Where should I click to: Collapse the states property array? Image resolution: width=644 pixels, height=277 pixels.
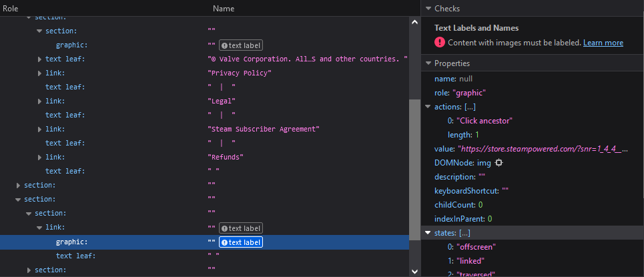[x=428, y=233]
